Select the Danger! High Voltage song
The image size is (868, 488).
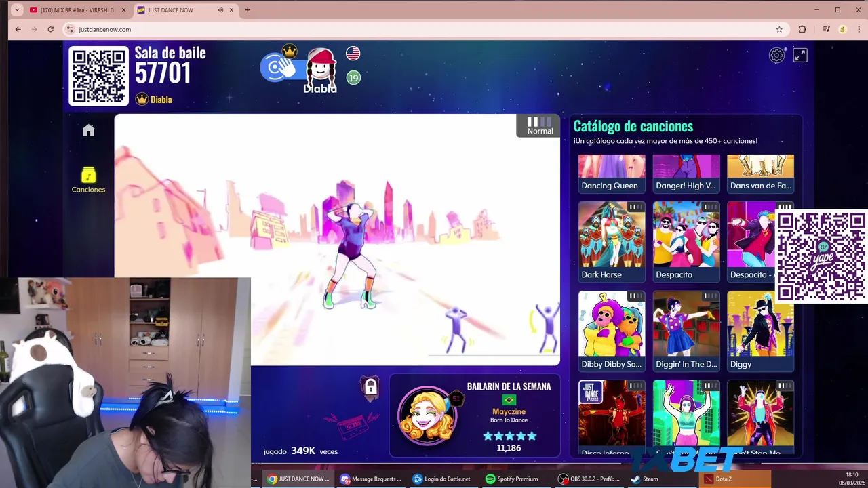pos(686,174)
